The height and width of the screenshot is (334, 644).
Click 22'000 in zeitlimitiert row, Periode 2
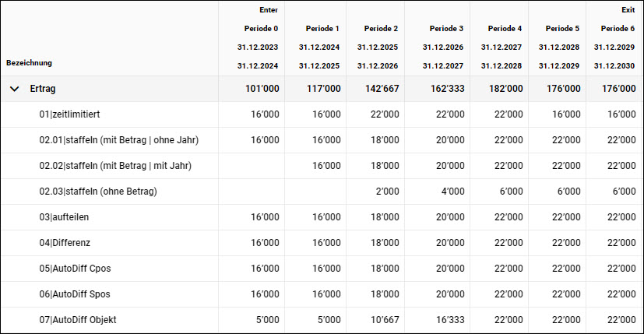(x=385, y=114)
